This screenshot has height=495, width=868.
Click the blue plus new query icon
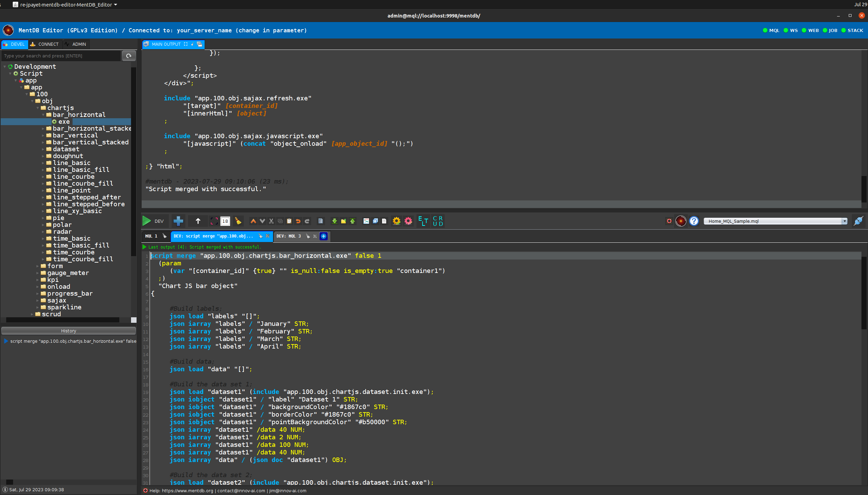(178, 221)
